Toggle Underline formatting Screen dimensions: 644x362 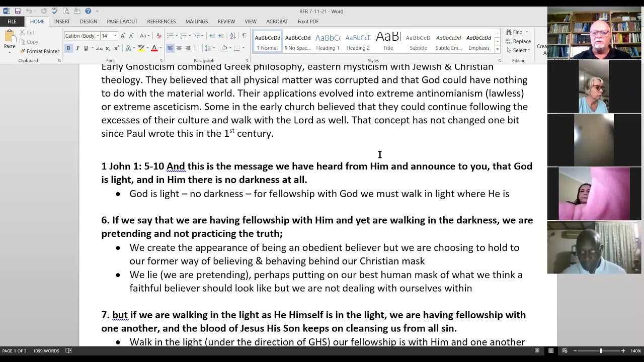click(86, 48)
